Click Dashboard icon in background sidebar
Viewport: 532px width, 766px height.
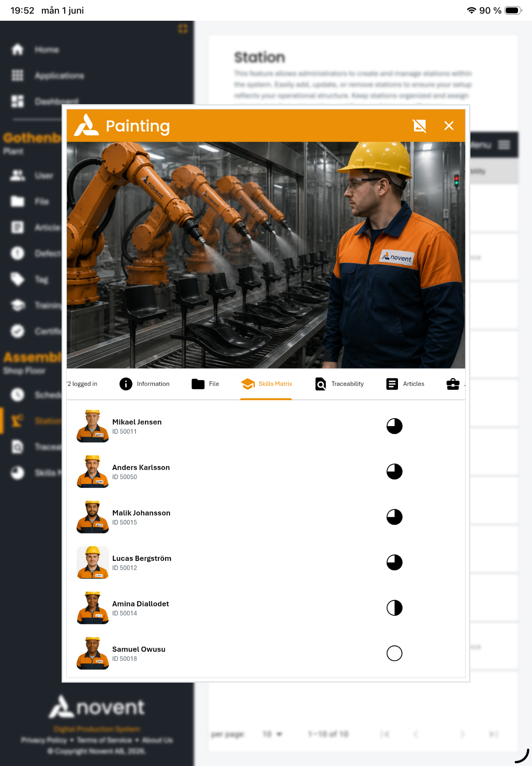(18, 101)
